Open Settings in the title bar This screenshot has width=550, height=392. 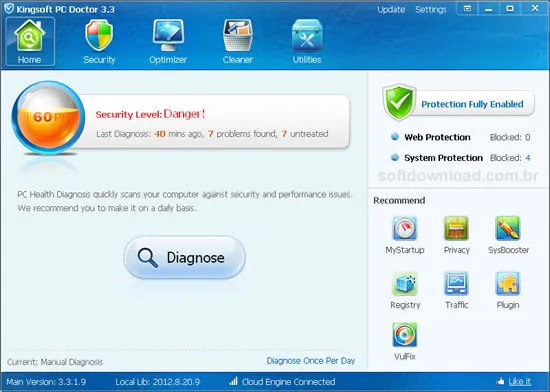click(x=431, y=9)
